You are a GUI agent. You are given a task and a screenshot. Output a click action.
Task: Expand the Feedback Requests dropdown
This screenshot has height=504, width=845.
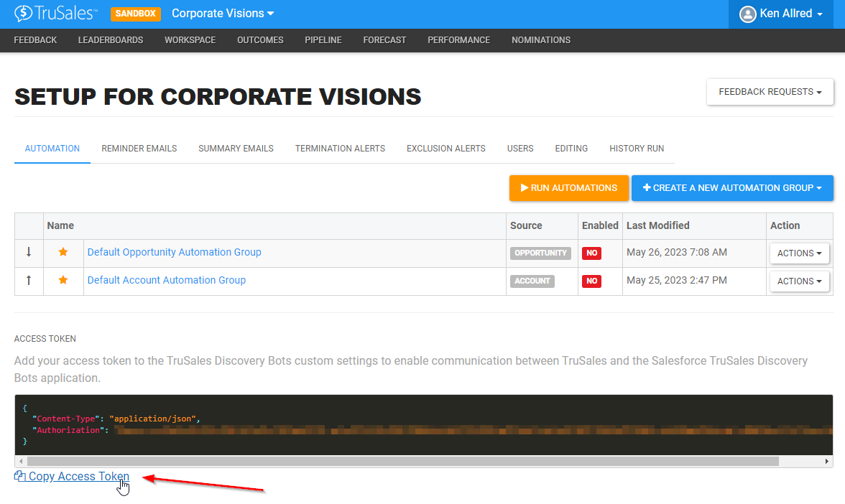point(770,92)
